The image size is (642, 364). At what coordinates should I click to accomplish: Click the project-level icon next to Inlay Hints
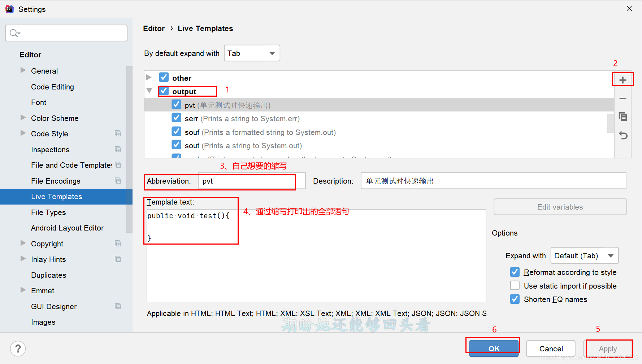tap(118, 259)
